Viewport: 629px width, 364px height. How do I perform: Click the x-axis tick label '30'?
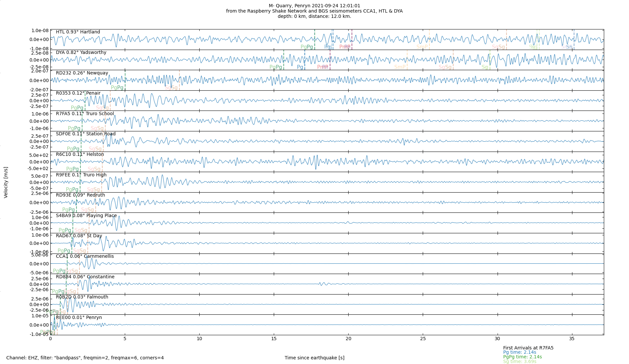[x=497, y=339]
